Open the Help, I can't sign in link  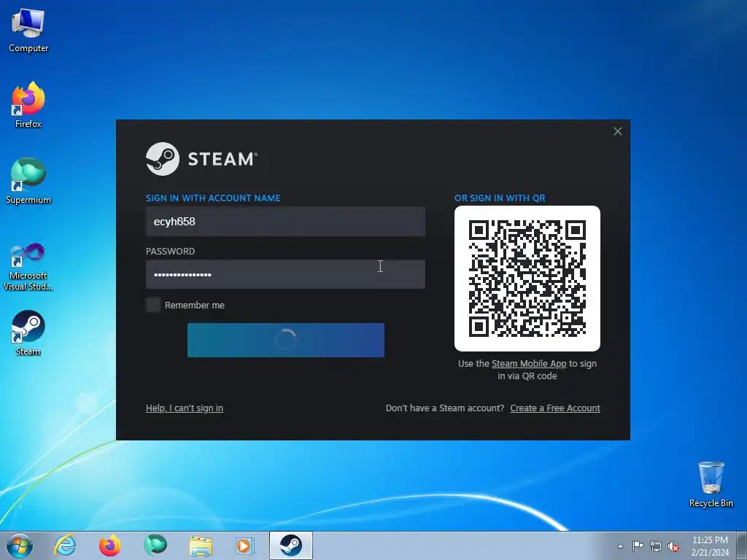(185, 408)
